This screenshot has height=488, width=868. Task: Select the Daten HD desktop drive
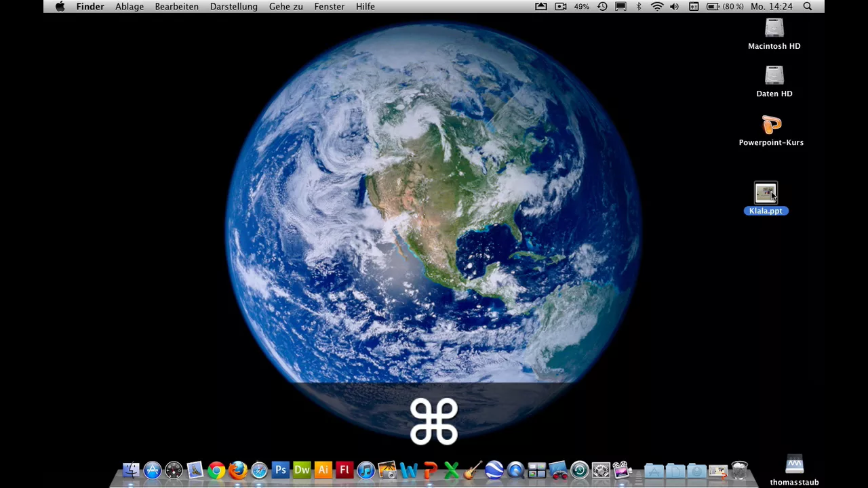tap(774, 82)
